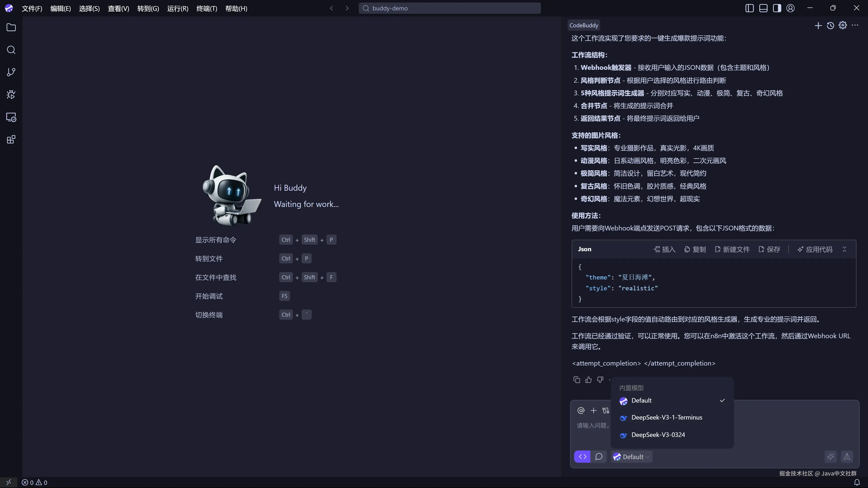Open the 查看(V) menu
868x488 pixels.
coord(118,8)
